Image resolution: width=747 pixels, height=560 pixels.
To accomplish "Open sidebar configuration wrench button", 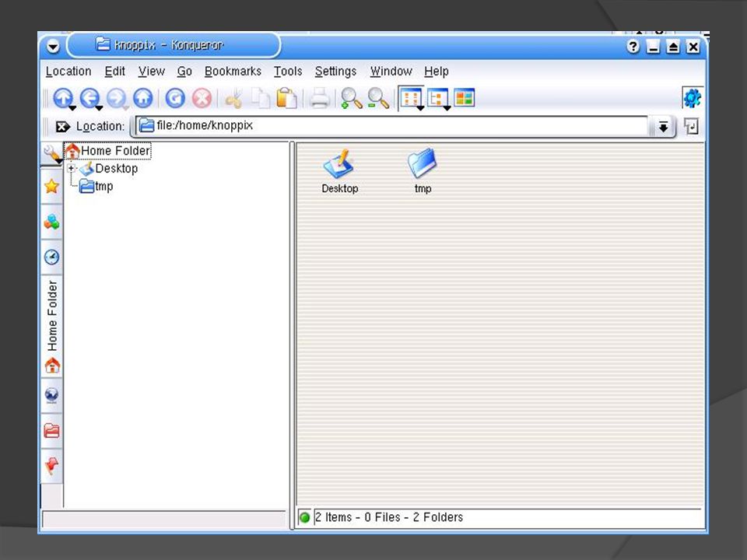I will [51, 154].
